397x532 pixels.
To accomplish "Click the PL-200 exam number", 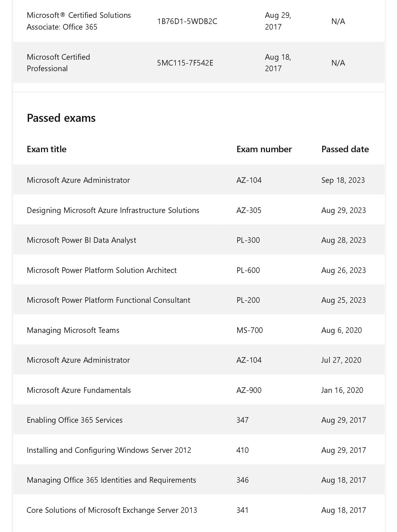I will pos(248,300).
